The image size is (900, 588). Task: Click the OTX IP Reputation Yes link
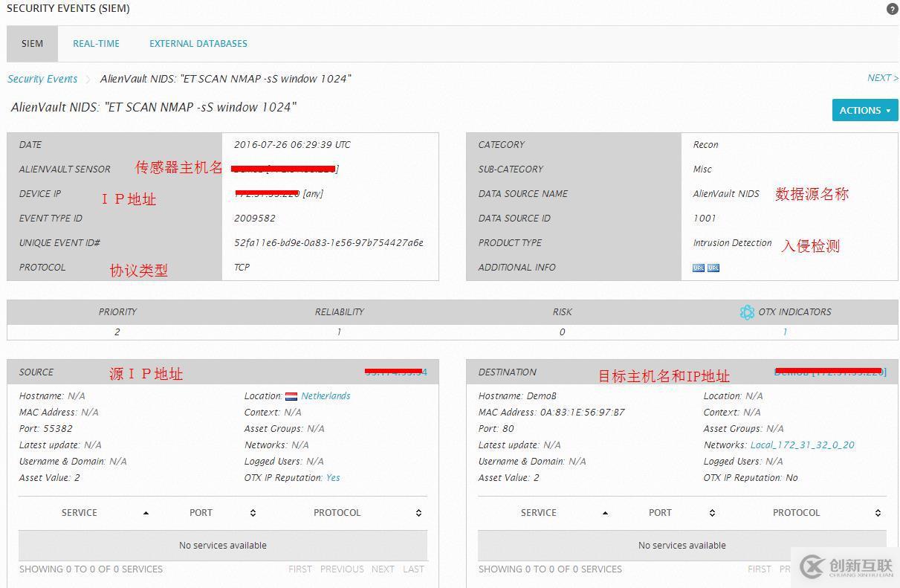click(x=333, y=478)
